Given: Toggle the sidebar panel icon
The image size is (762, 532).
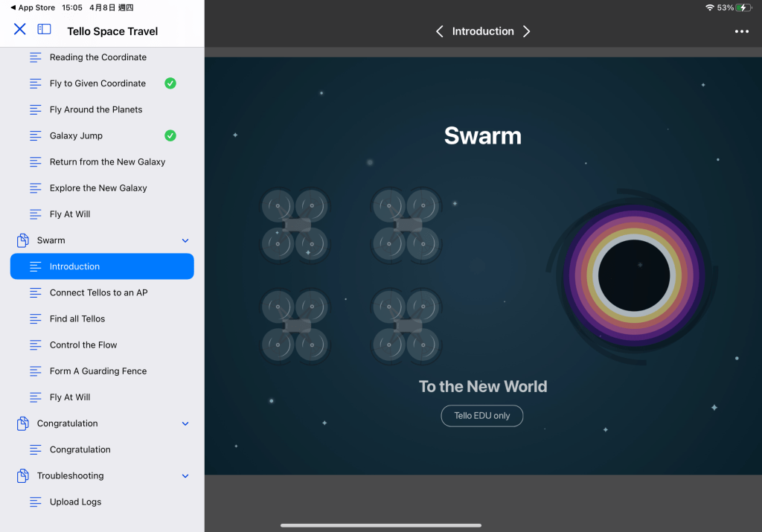Looking at the screenshot, I should pyautogui.click(x=45, y=29).
